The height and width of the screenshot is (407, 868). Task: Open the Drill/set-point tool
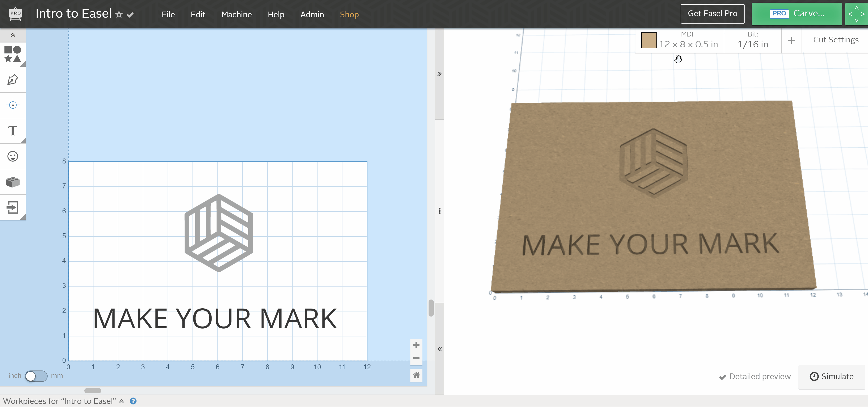pos(12,105)
